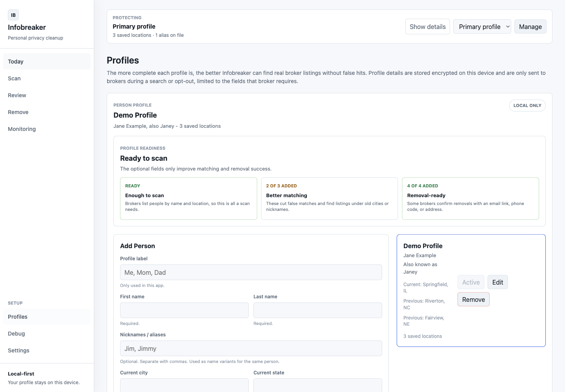
Task: Click the First name input
Action: click(x=184, y=310)
